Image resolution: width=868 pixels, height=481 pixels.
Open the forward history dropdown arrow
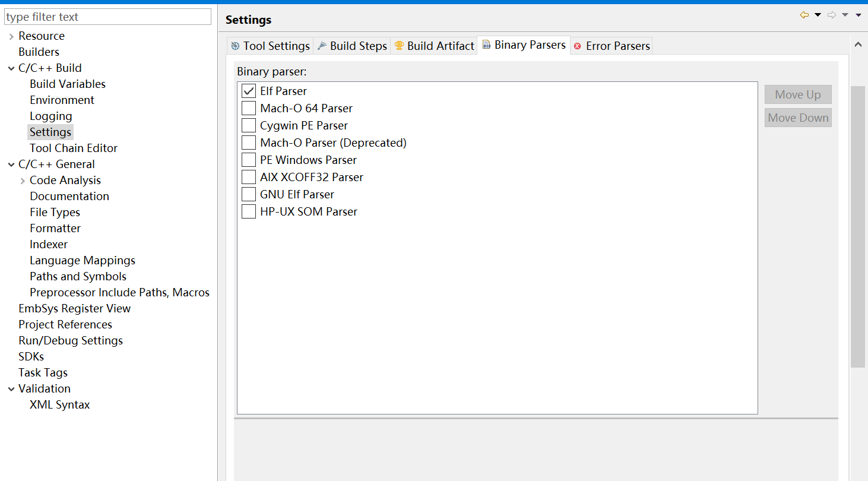pos(845,15)
